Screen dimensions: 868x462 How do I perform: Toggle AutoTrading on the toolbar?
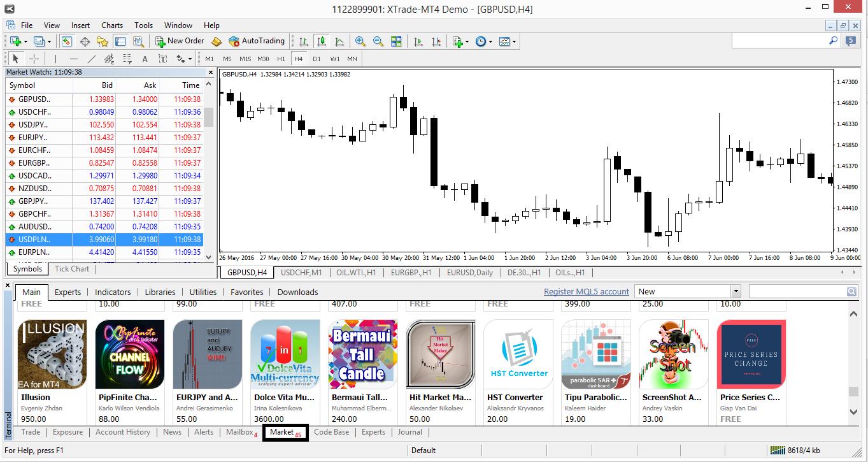[x=257, y=41]
